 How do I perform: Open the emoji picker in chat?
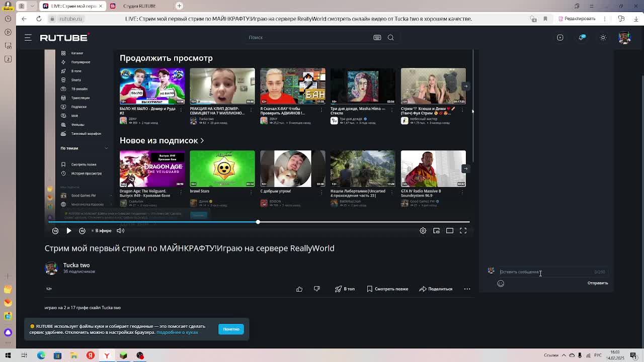click(501, 284)
